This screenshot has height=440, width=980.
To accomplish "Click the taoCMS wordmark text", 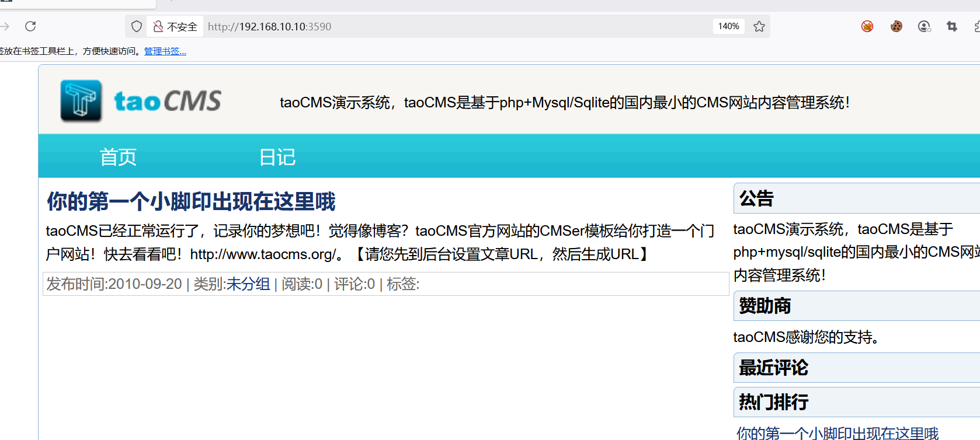I will (x=168, y=101).
